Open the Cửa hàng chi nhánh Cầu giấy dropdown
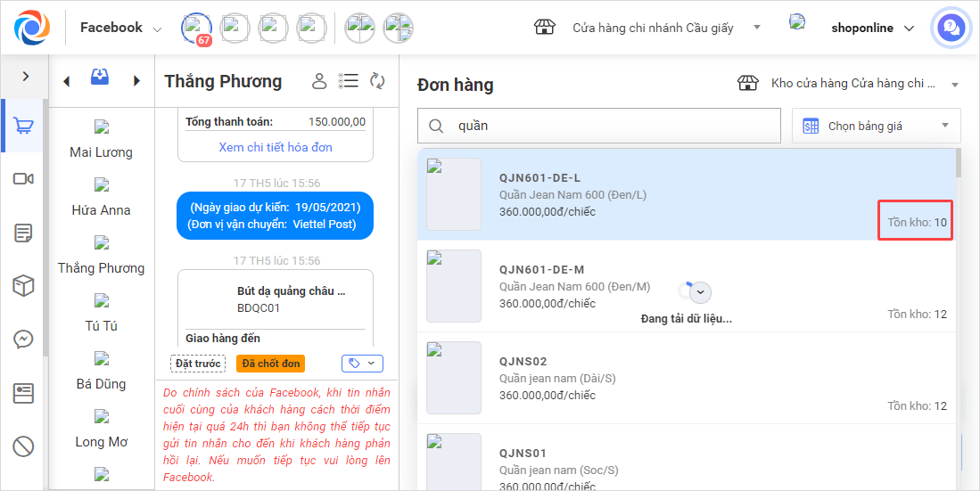This screenshot has width=980, height=491. (x=666, y=28)
